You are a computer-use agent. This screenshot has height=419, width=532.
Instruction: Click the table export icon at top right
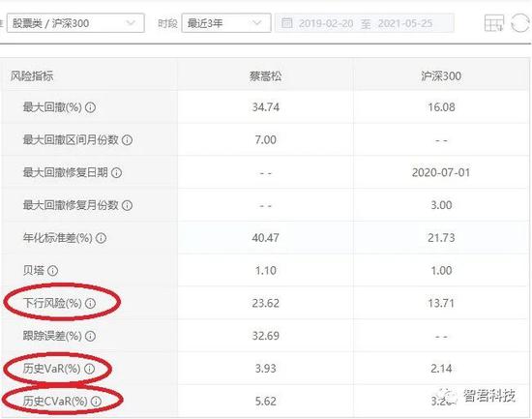click(x=493, y=23)
